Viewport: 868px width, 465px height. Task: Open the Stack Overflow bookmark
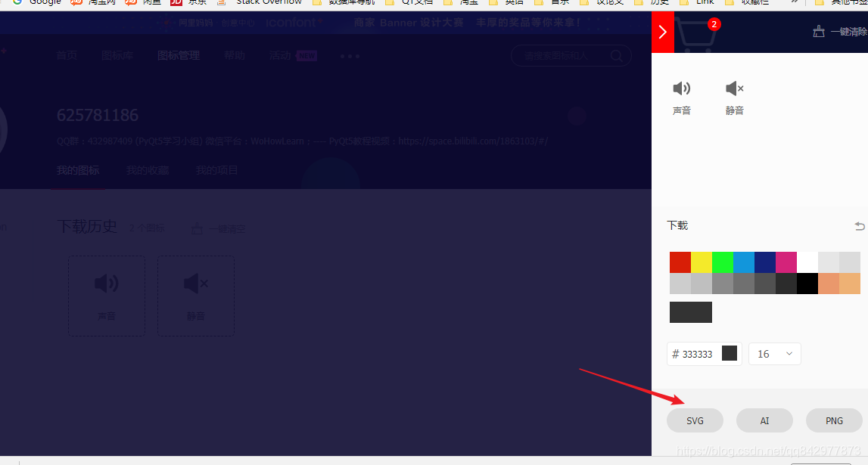pos(260,2)
